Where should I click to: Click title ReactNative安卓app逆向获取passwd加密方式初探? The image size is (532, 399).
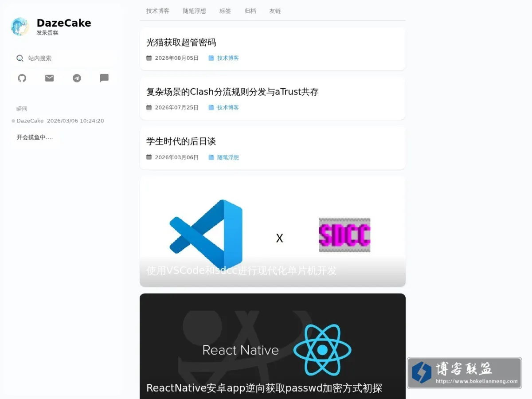264,388
